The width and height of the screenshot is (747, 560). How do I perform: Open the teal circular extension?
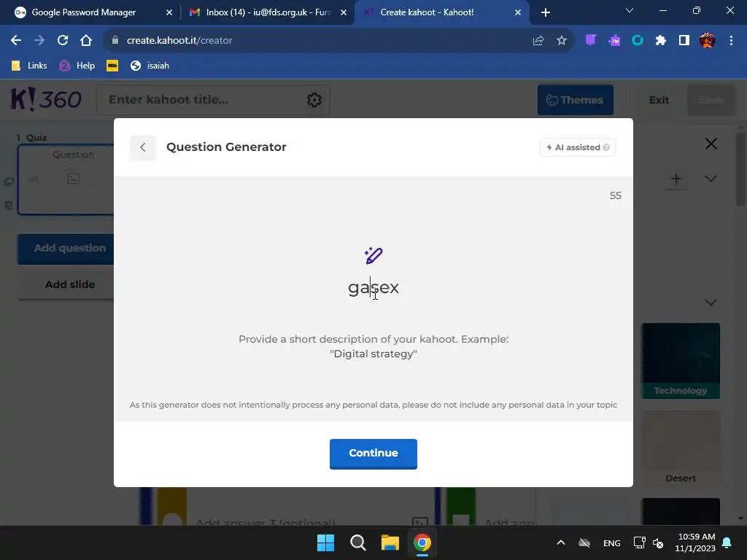pos(638,41)
